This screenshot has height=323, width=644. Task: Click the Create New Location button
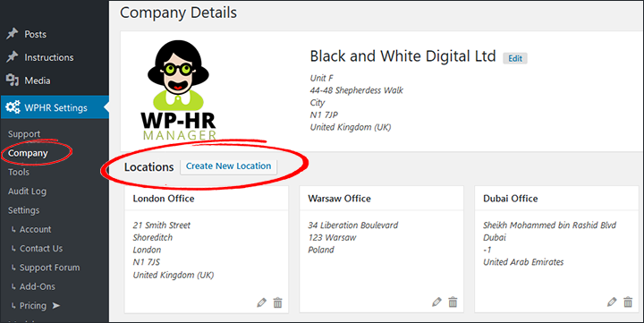click(x=228, y=166)
